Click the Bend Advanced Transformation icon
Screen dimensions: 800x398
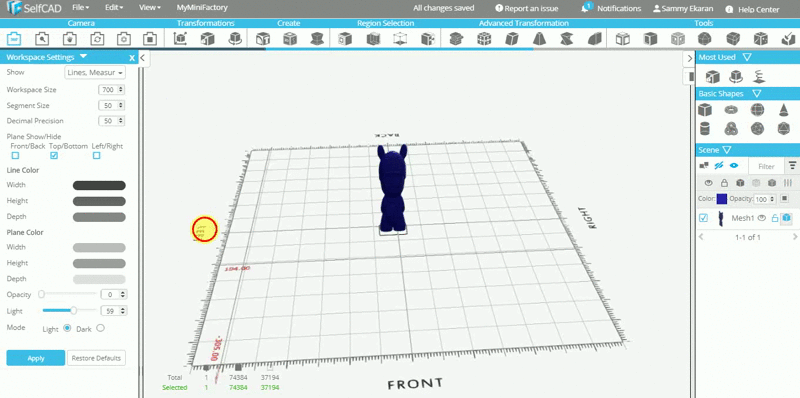tap(594, 38)
